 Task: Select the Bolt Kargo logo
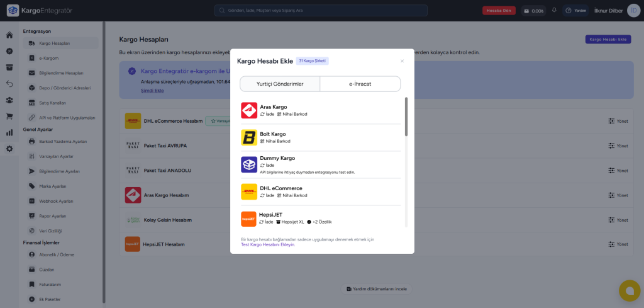tap(249, 137)
